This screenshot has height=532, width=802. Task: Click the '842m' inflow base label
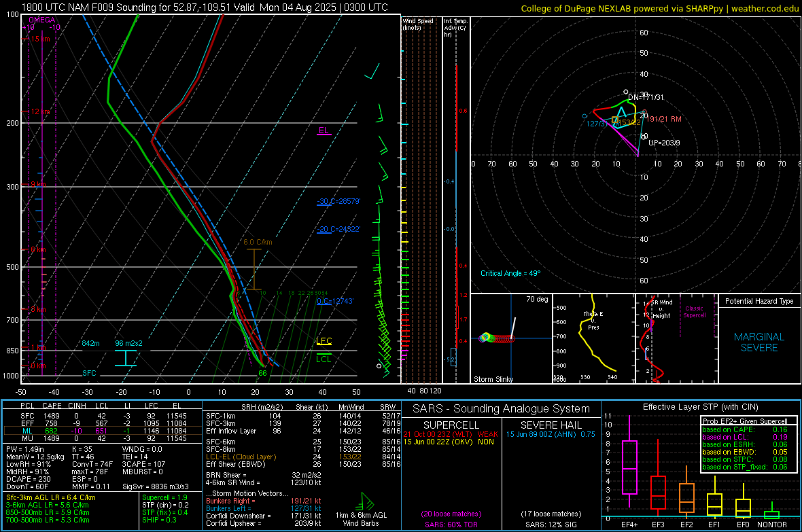click(90, 343)
